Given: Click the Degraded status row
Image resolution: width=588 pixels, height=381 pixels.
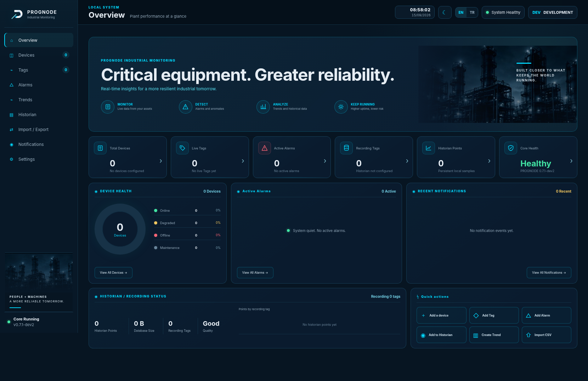Looking at the screenshot, I should click(x=187, y=223).
